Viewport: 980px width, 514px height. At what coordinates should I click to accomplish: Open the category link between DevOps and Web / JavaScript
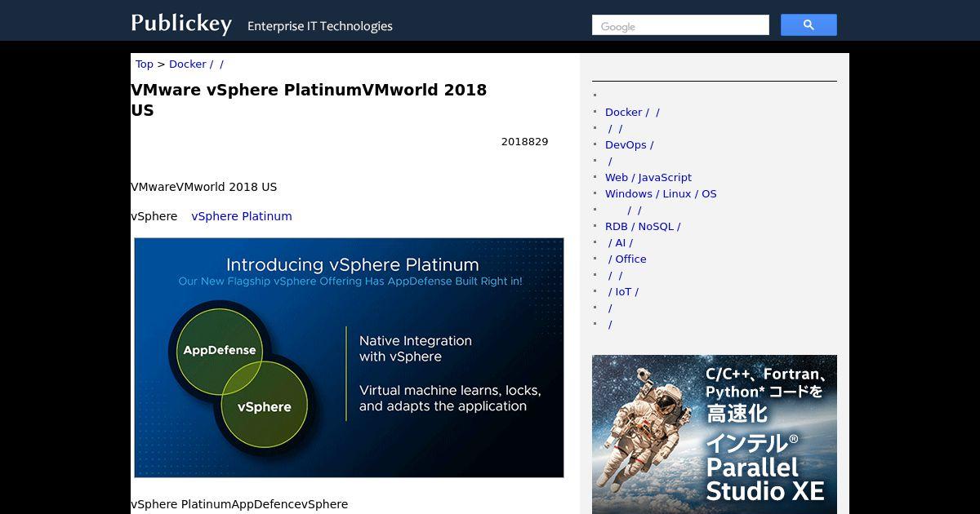pyautogui.click(x=609, y=162)
